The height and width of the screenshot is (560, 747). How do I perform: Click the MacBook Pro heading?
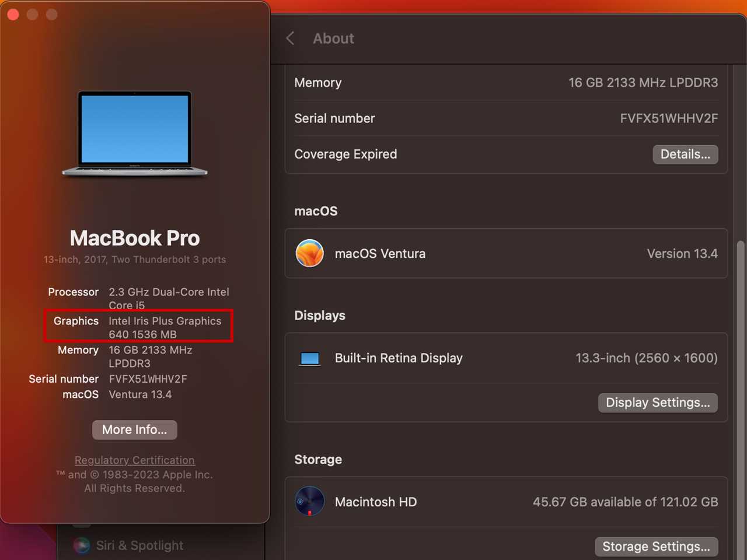click(135, 238)
